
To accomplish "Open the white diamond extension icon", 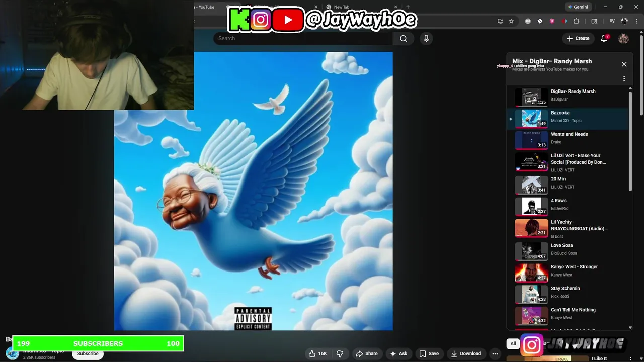I will point(540,21).
